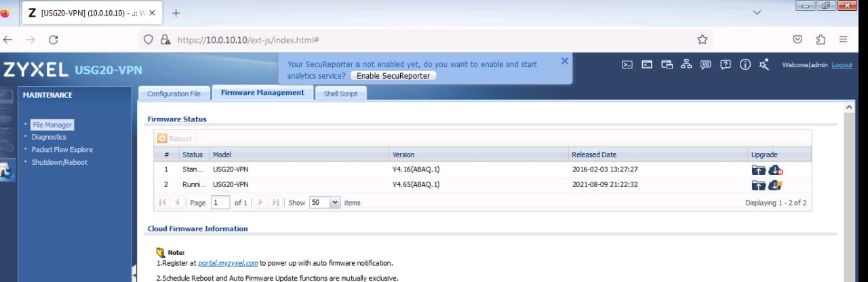The image size is (868, 282).
Task: Open Diagnostics in Maintenance menu
Action: [49, 137]
